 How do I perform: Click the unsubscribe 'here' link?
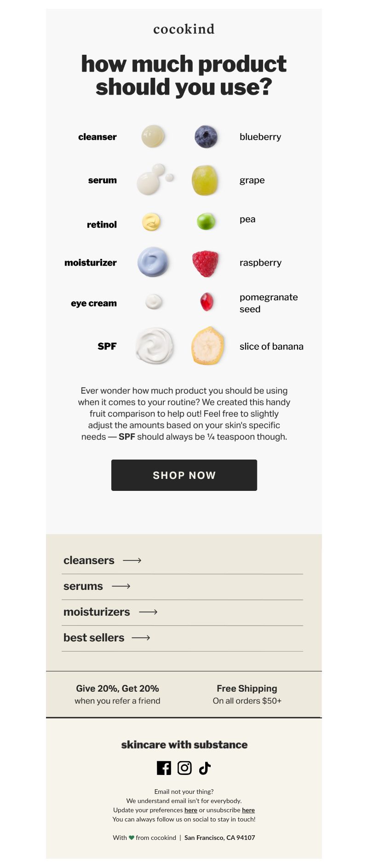[248, 810]
